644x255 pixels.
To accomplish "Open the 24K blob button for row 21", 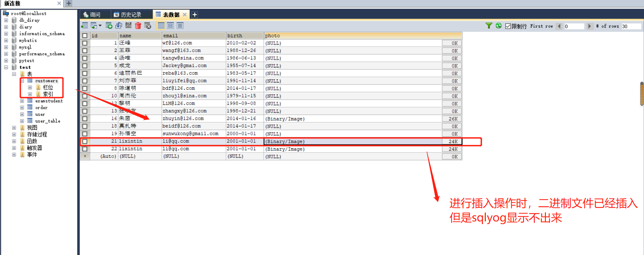I will pyautogui.click(x=452, y=141).
